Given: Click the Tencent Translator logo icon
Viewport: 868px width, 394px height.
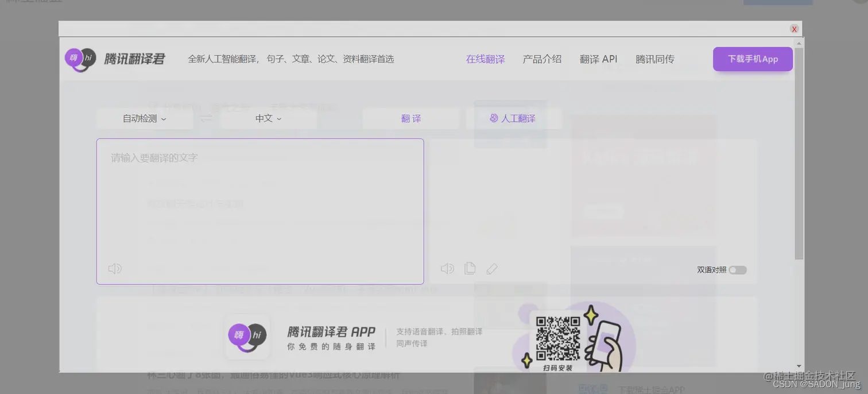Looking at the screenshot, I should click(80, 59).
